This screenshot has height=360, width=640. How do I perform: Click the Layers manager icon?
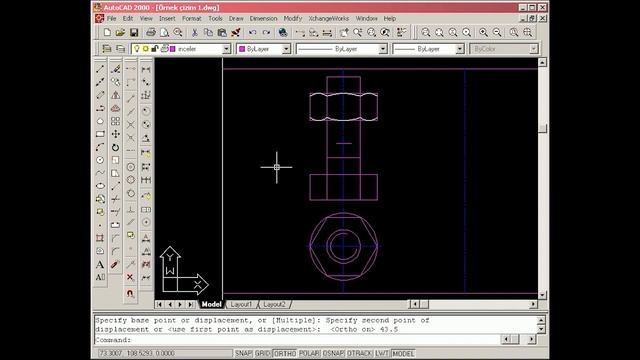pyautogui.click(x=120, y=49)
